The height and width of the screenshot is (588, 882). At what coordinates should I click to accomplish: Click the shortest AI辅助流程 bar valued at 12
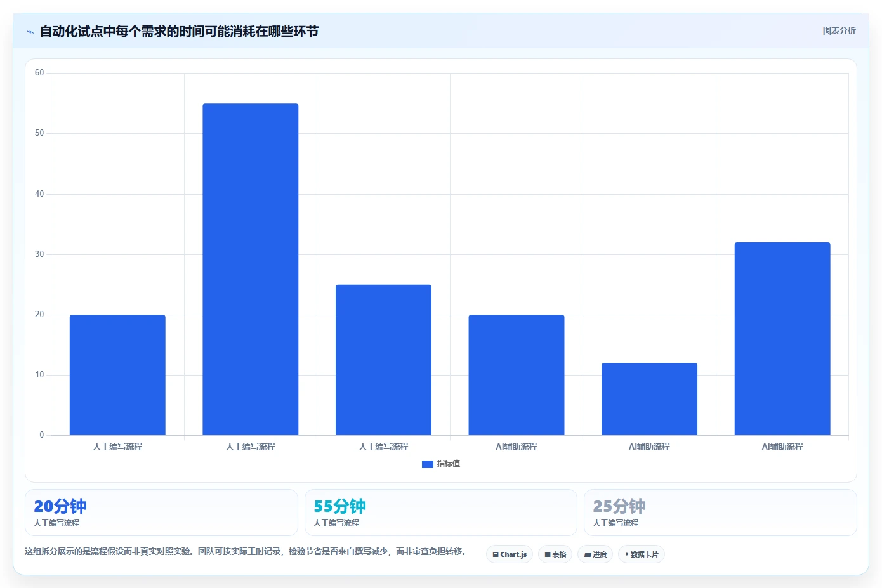coord(649,399)
